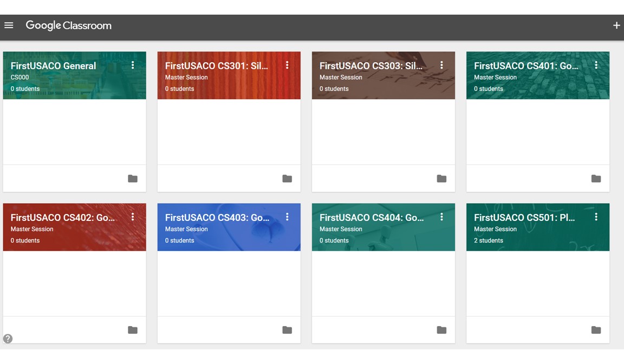Open Drive folder for CS403 class

[287, 330]
